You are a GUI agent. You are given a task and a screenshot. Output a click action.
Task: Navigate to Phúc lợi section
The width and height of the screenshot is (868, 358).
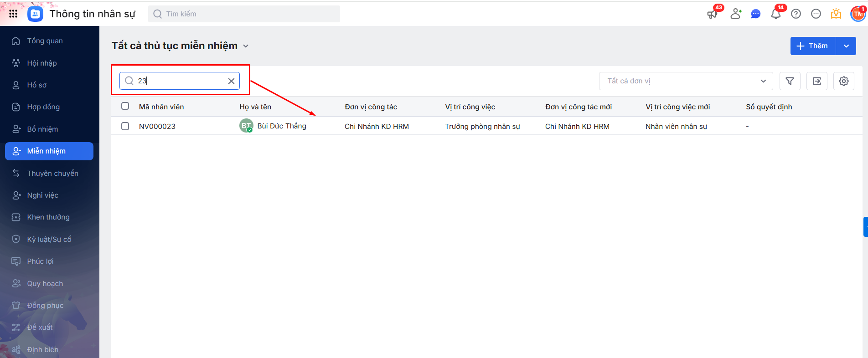pos(49,261)
